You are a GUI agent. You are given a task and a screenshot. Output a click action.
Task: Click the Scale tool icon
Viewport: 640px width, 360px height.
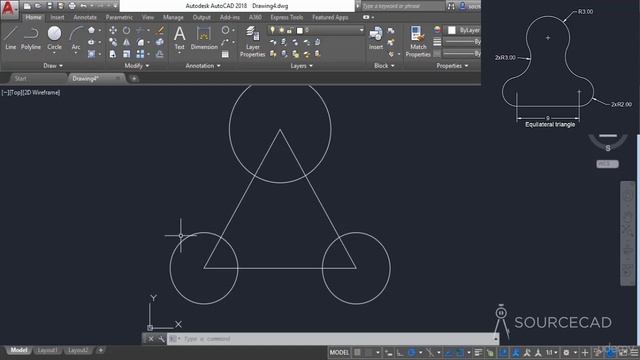tap(127, 54)
